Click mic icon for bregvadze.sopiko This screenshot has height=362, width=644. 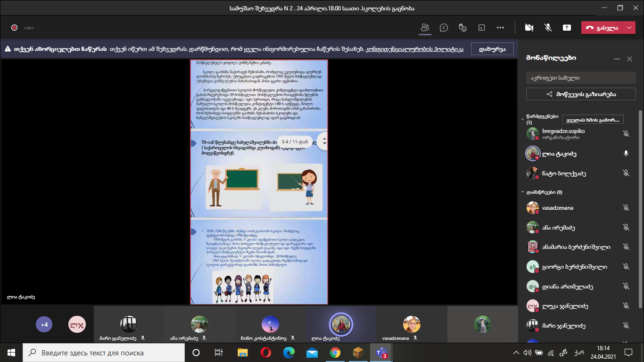[x=626, y=134]
